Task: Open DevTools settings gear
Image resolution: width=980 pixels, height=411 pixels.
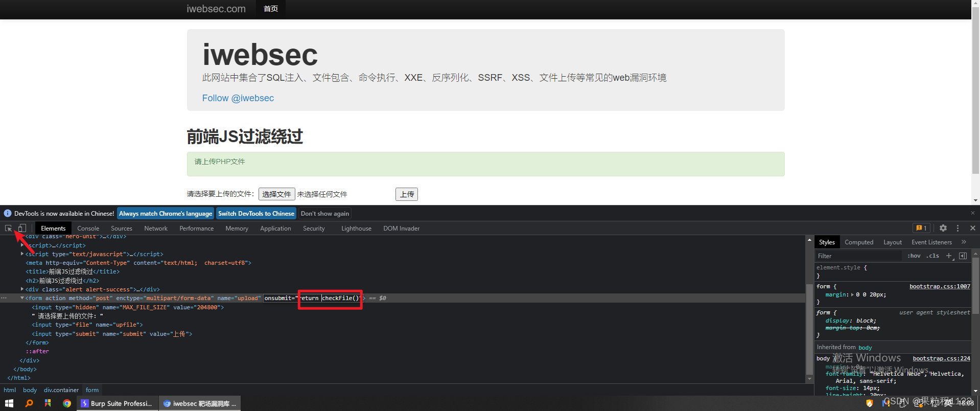Action: click(943, 228)
